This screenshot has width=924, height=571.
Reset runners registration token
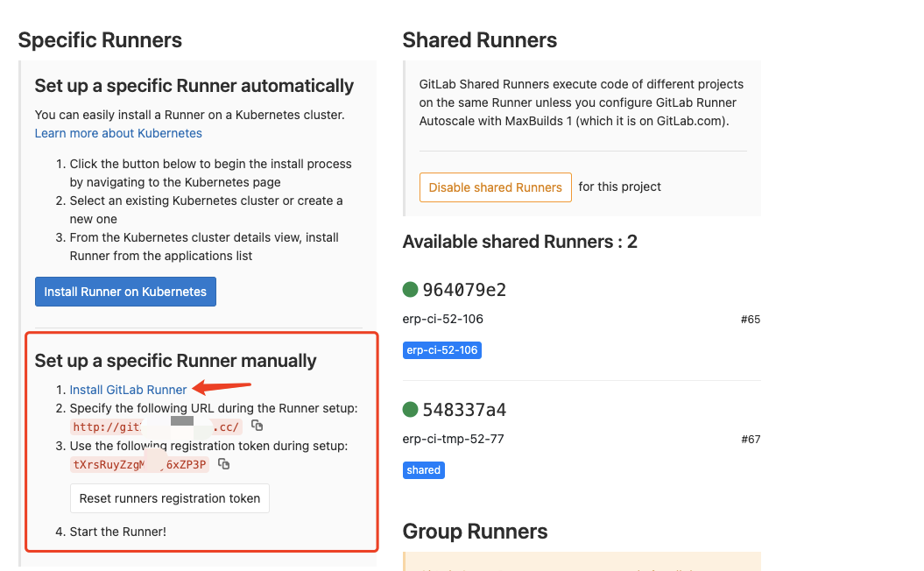pyautogui.click(x=170, y=498)
